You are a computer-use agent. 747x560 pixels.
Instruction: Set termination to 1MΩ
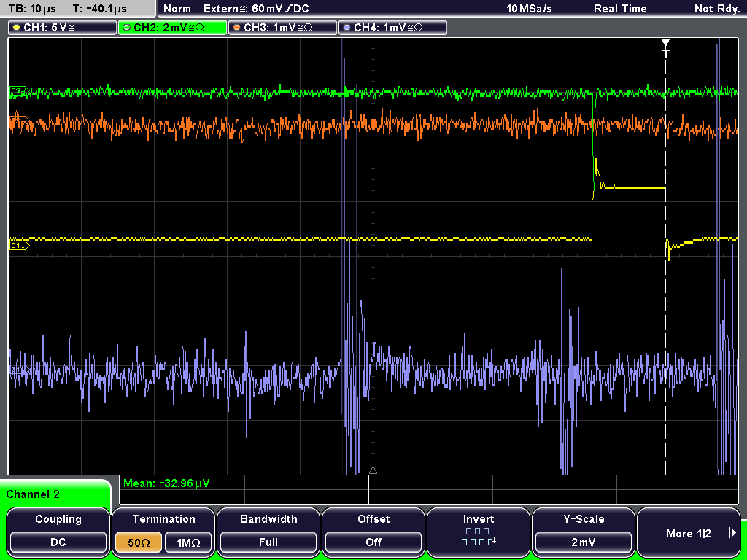point(188,542)
